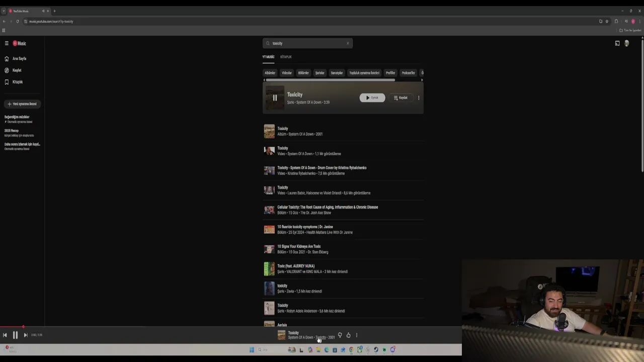The height and width of the screenshot is (362, 644).
Task: Open Cellular Toxicity podcast episode
Action: pos(343,210)
